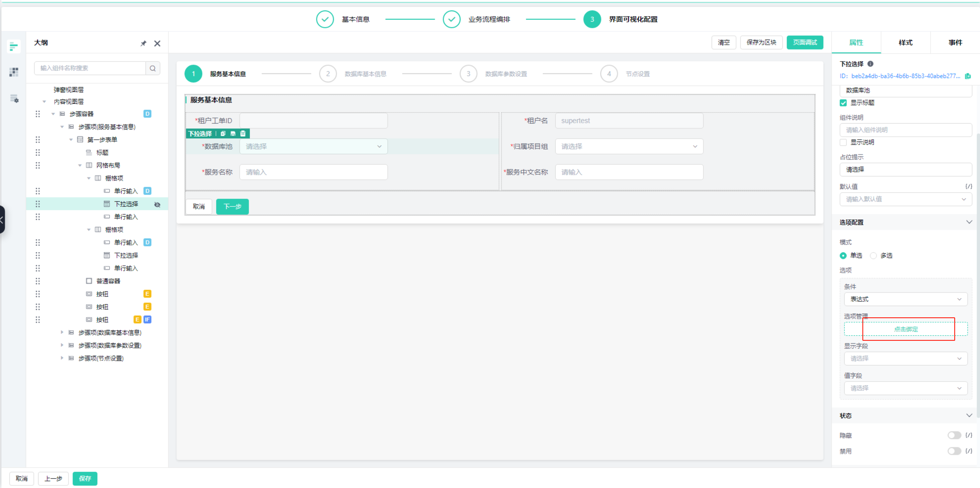Click the 组件说明 input field
This screenshot has width=980, height=488.
pyautogui.click(x=905, y=130)
